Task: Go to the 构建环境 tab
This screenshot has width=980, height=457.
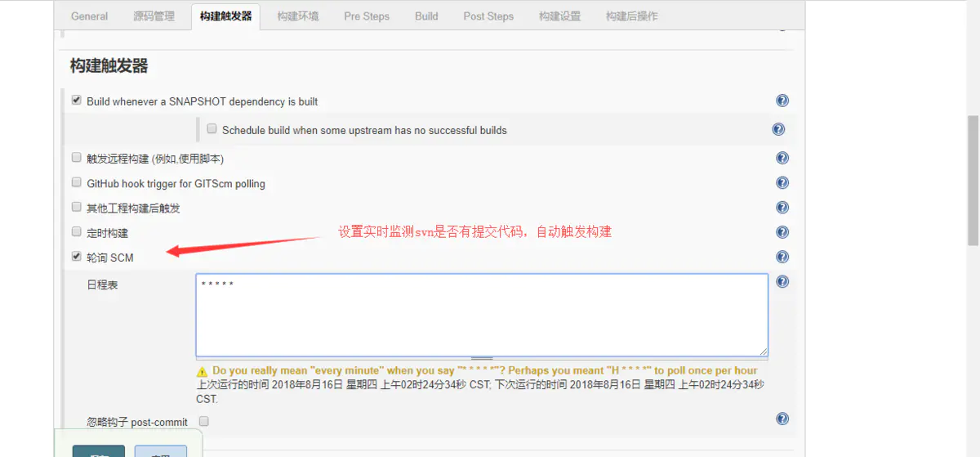Action: 298,16
